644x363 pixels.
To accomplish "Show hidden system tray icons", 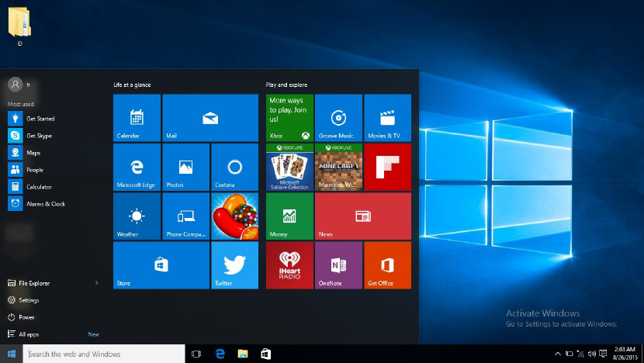I will pyautogui.click(x=558, y=354).
